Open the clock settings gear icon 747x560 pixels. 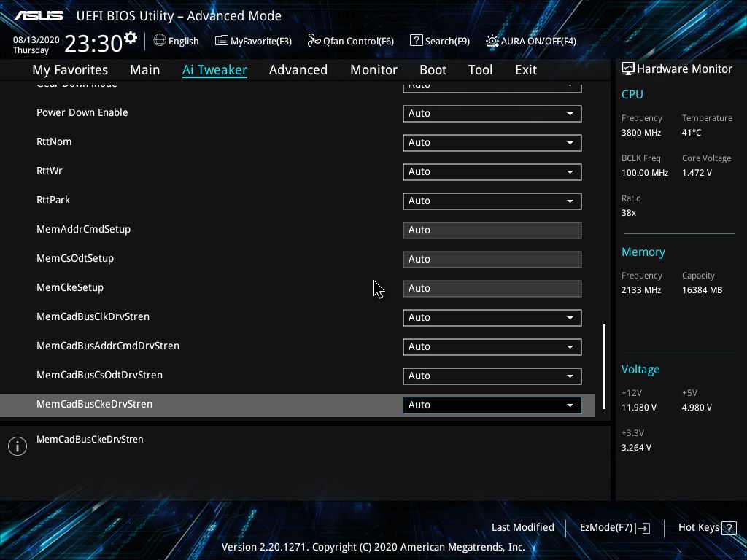click(x=131, y=38)
